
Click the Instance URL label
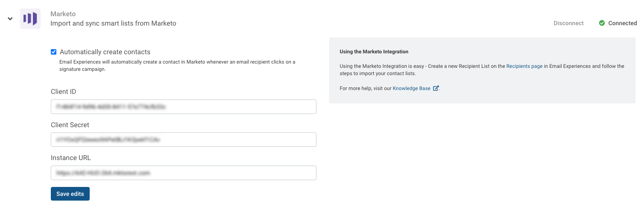point(71,158)
